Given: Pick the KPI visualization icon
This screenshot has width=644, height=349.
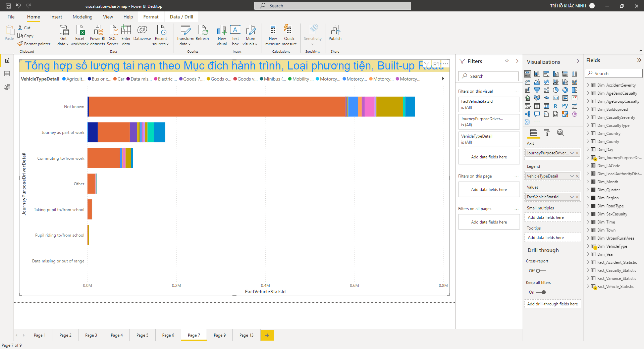Looking at the screenshot, I should coord(575,98).
